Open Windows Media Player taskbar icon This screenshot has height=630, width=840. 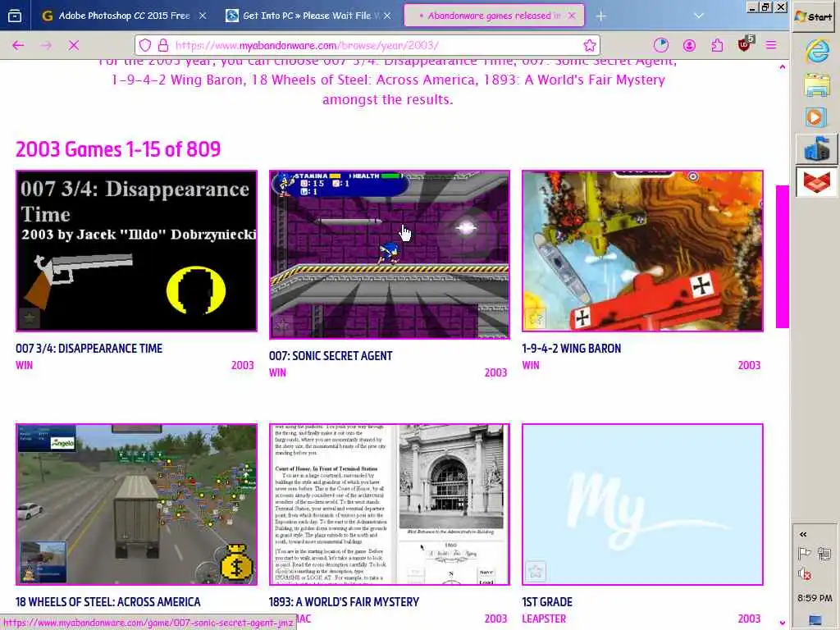(x=816, y=117)
